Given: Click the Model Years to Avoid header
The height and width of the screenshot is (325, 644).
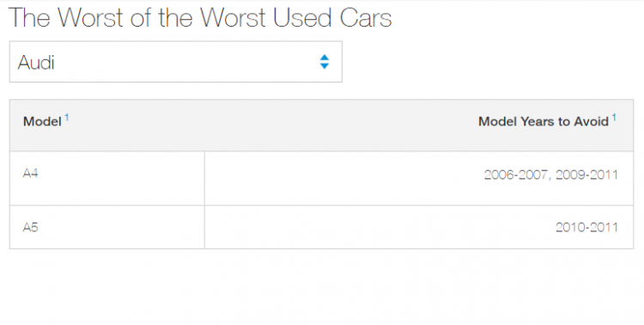Looking at the screenshot, I should point(544,121).
